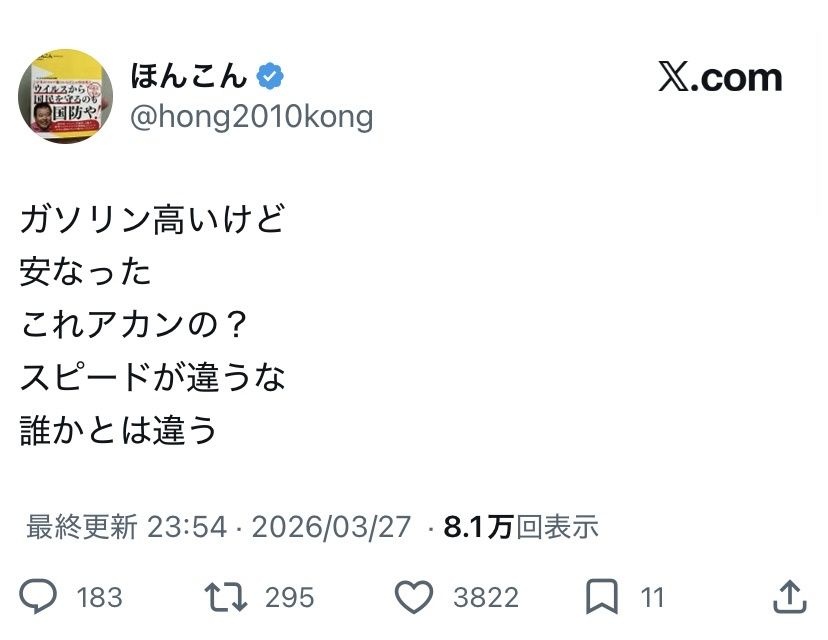
Task: Like the post with the heart icon
Action: point(412,597)
